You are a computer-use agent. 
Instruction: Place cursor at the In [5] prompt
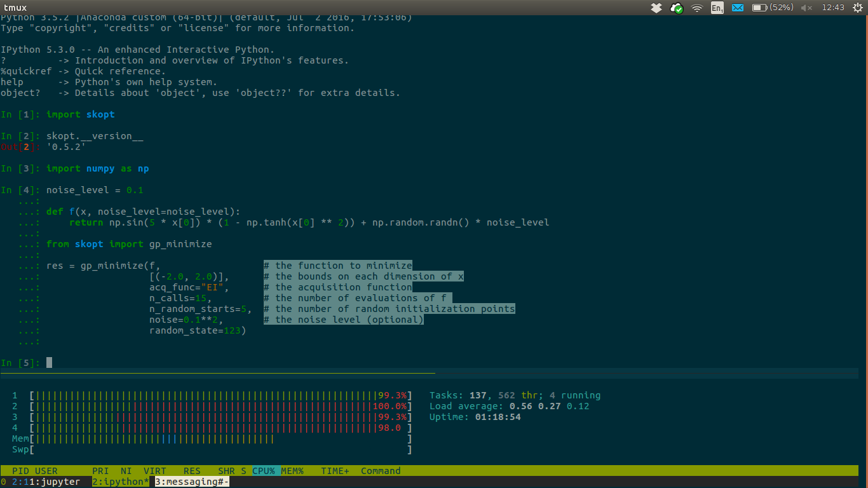[x=49, y=362]
